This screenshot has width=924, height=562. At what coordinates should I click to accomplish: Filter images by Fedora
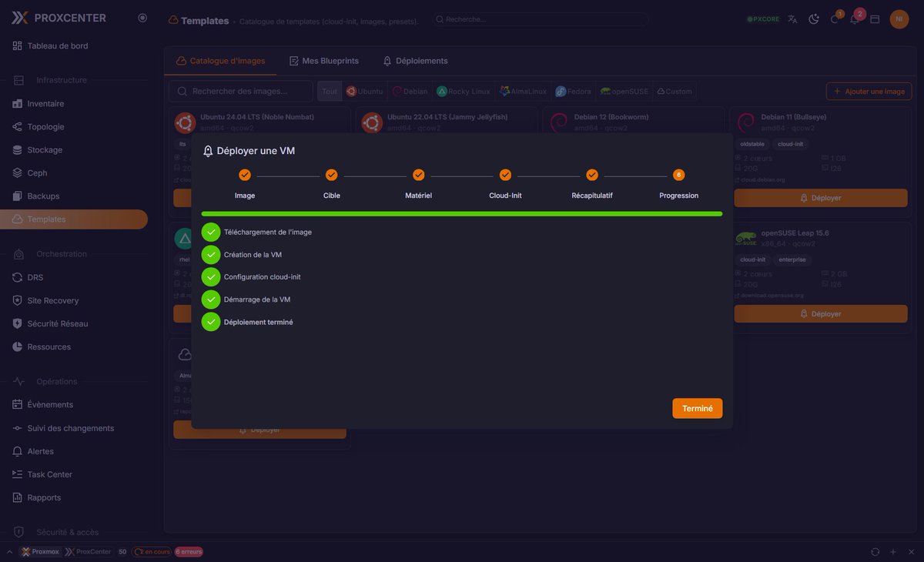point(574,91)
